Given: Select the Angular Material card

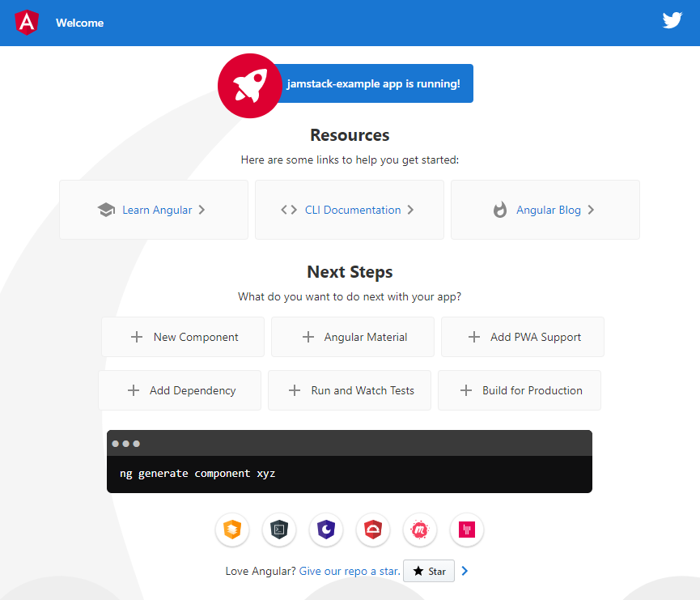Looking at the screenshot, I should click(x=353, y=337).
